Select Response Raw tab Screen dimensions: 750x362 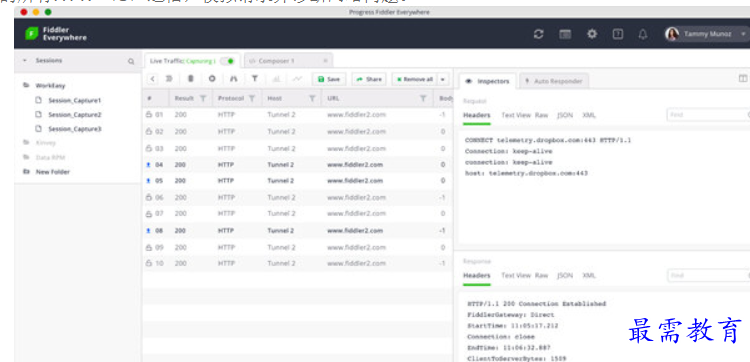click(x=542, y=275)
